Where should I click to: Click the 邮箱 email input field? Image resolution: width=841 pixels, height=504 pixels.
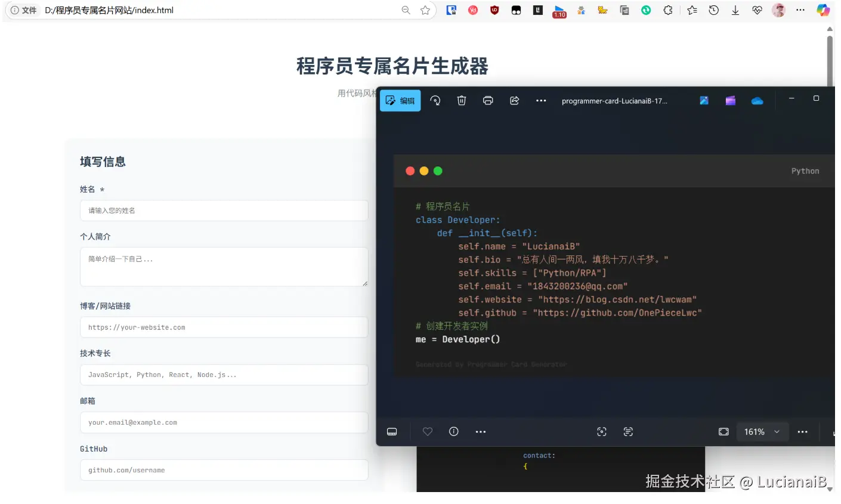click(x=224, y=422)
